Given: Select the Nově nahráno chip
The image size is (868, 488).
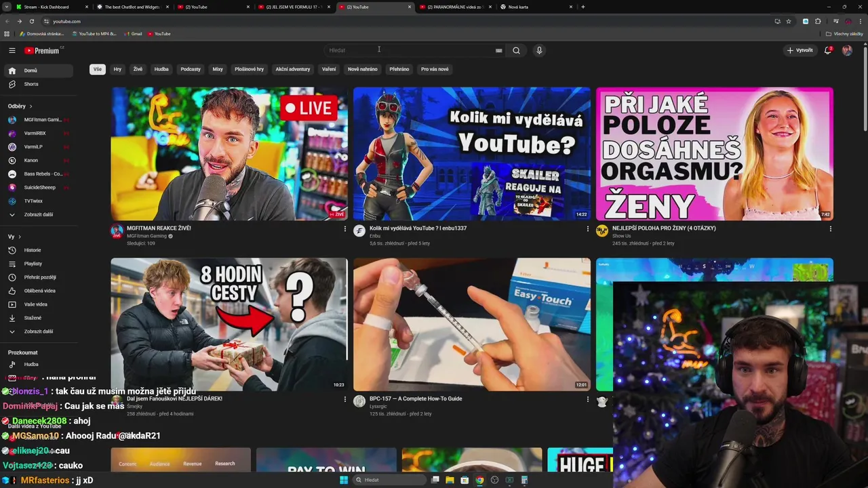Looking at the screenshot, I should [363, 69].
